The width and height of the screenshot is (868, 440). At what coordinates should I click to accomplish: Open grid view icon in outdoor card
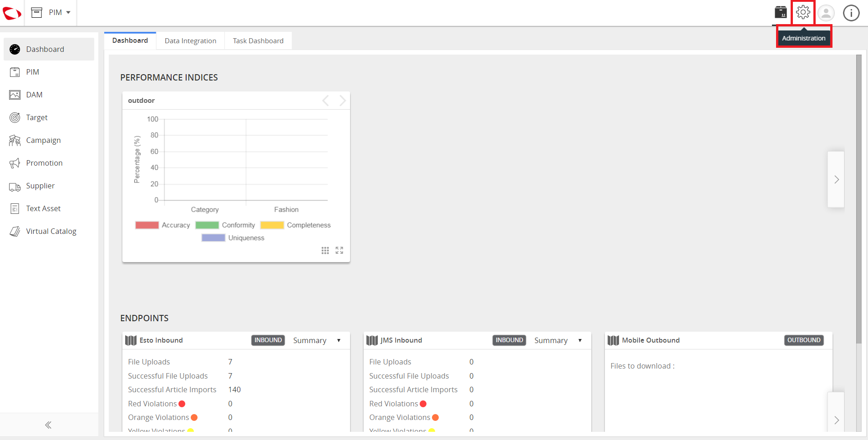pyautogui.click(x=325, y=251)
